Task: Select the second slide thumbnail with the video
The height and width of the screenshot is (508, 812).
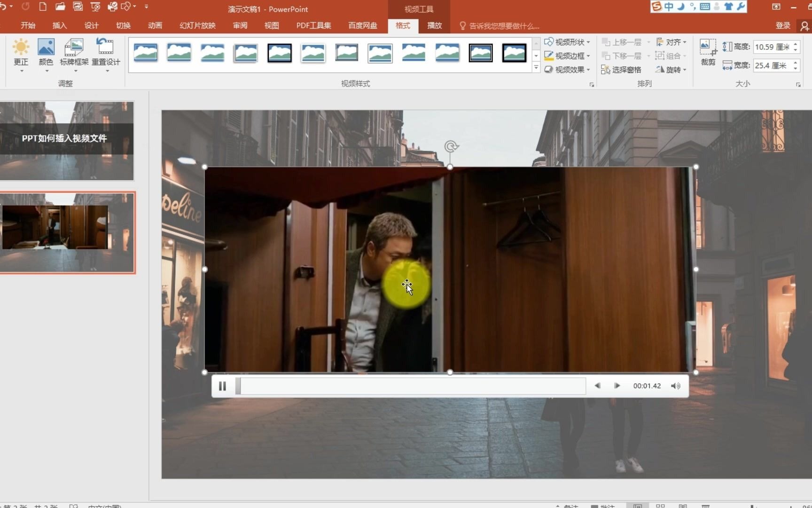Action: point(67,232)
